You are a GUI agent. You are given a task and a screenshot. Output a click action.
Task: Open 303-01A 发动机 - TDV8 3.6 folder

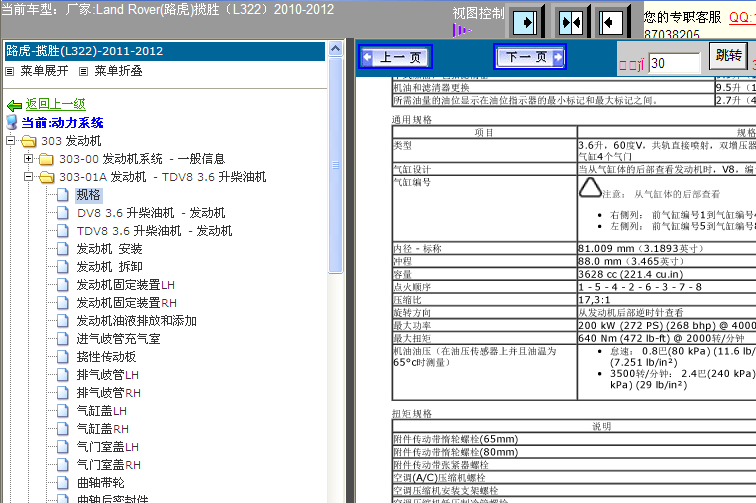click(x=162, y=177)
